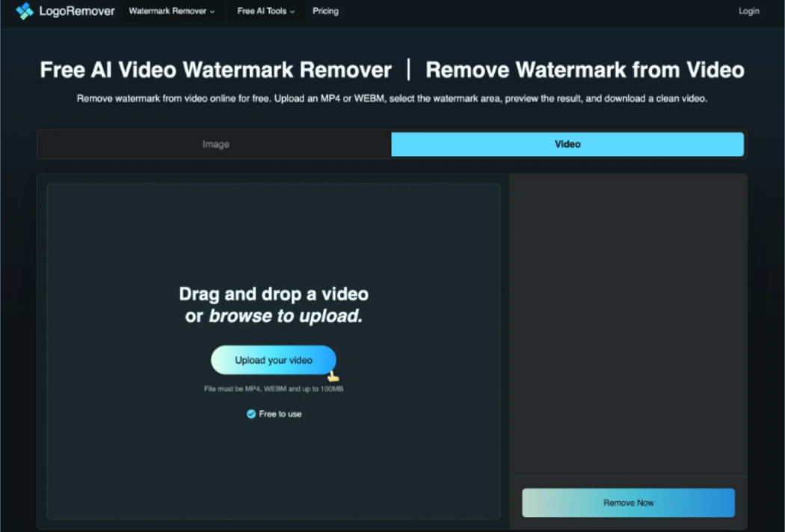
Task: Click the Remove Now button
Action: [628, 502]
